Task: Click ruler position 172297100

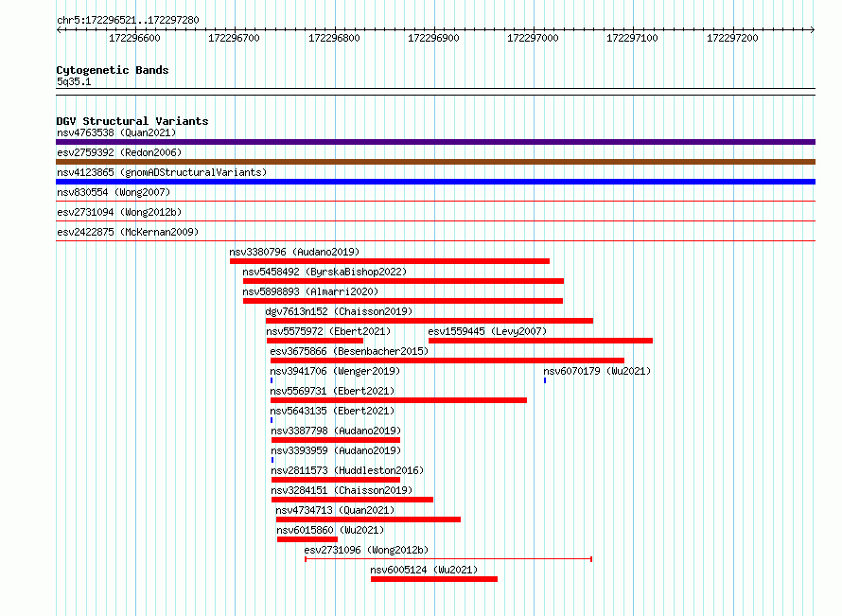Action: 633,38
